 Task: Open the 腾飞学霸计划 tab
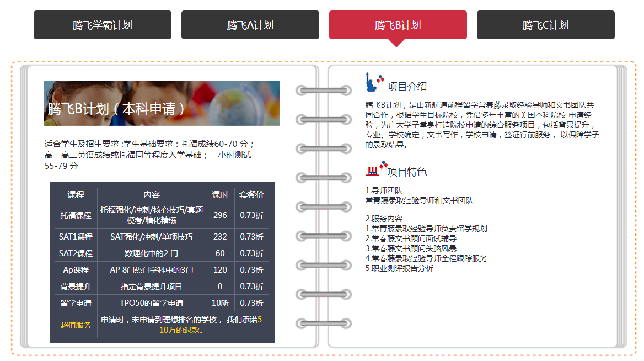tap(102, 25)
